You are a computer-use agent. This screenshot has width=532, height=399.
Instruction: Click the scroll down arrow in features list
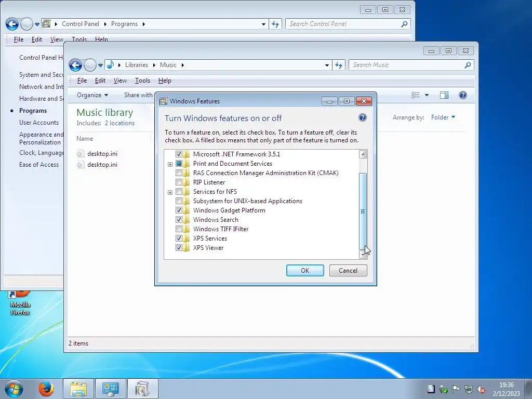click(363, 255)
